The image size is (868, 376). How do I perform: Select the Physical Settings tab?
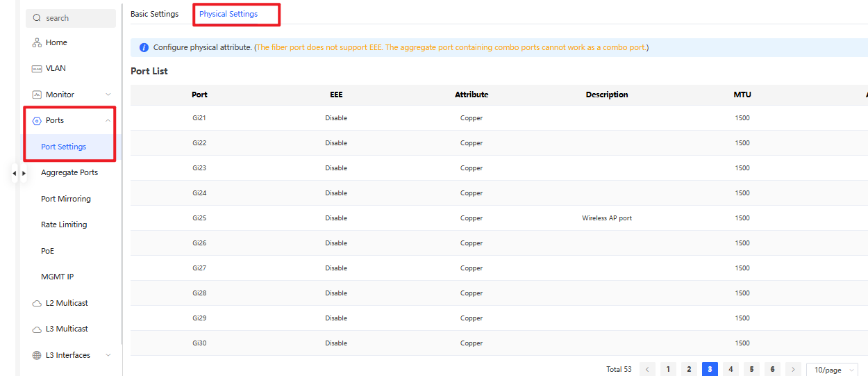coord(228,14)
